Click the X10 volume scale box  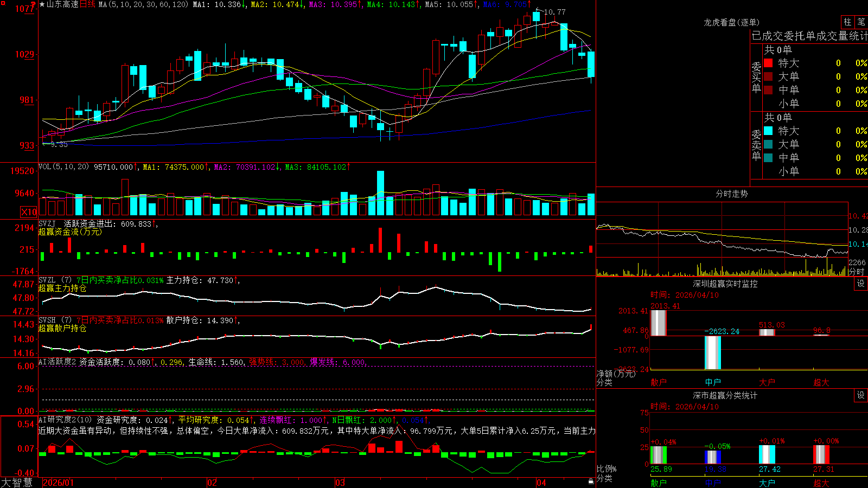point(29,212)
